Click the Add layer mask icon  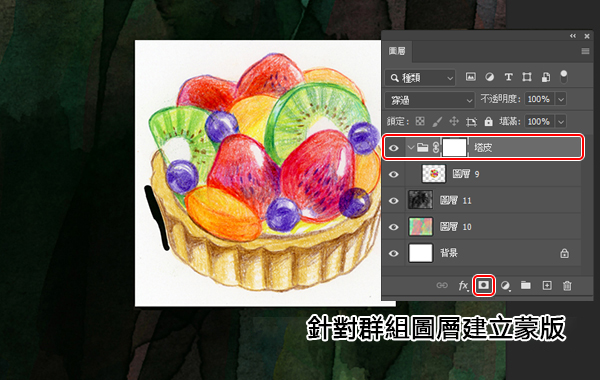coord(484,285)
